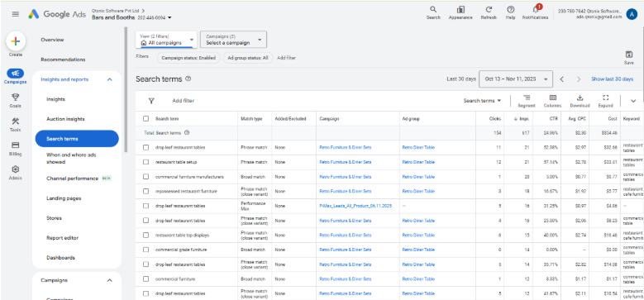Screen dimensions: 644x300
Task: Click the Search terms help icon
Action: (188, 79)
